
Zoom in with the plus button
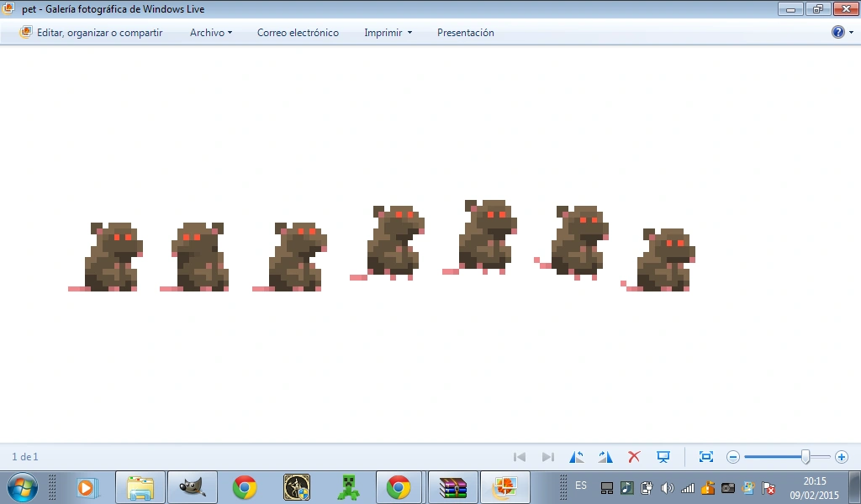pyautogui.click(x=841, y=457)
